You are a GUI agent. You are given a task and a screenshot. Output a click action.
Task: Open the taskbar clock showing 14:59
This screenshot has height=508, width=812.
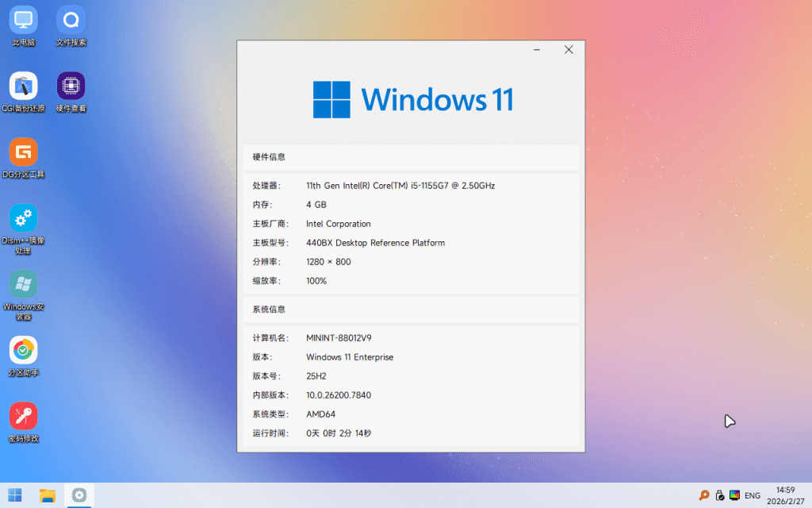coord(786,495)
